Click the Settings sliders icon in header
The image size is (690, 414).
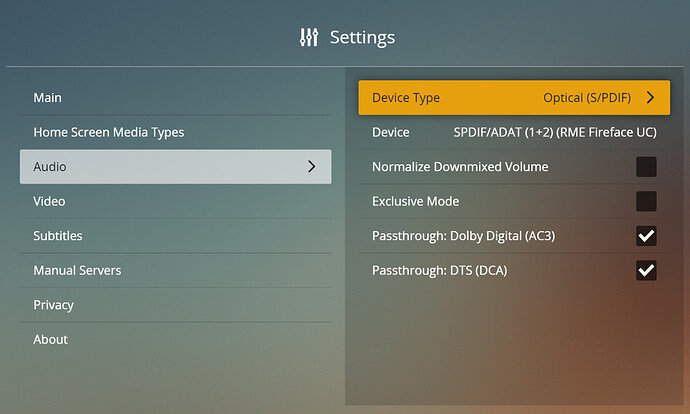point(309,37)
